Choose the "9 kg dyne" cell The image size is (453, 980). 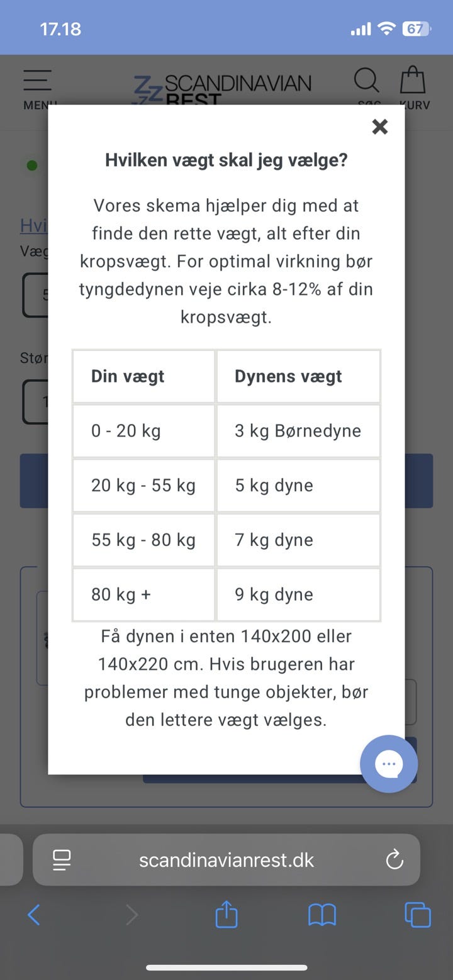pos(298,594)
